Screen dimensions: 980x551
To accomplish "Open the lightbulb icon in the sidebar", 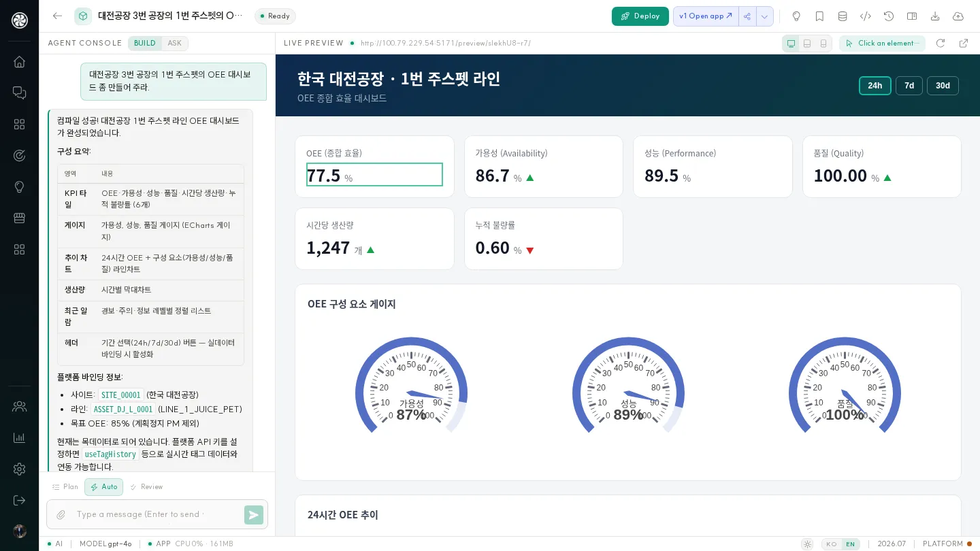I will point(19,187).
